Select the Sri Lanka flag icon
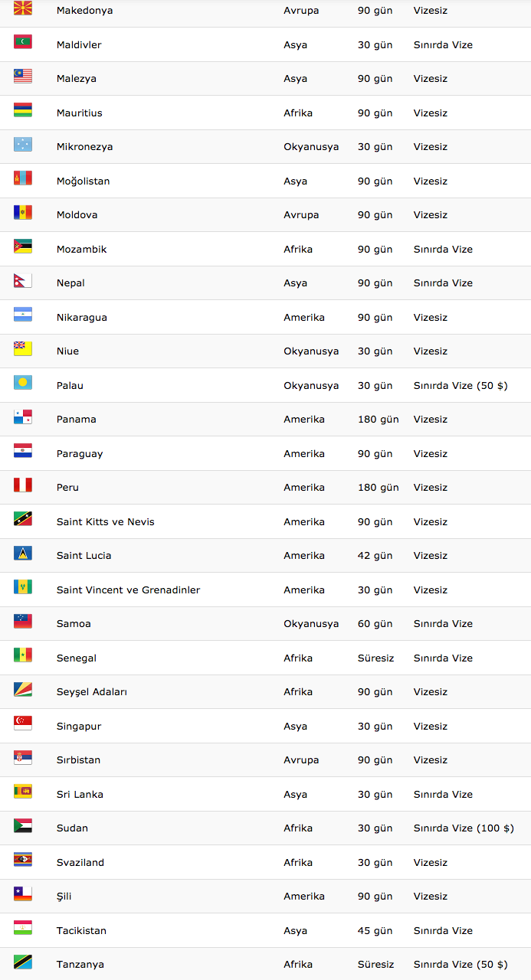Image resolution: width=531 pixels, height=980 pixels. (x=23, y=792)
